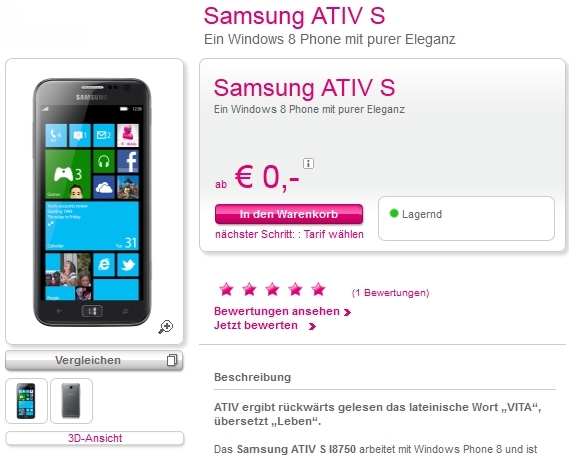Click the Vergleichen compare button

point(94,360)
